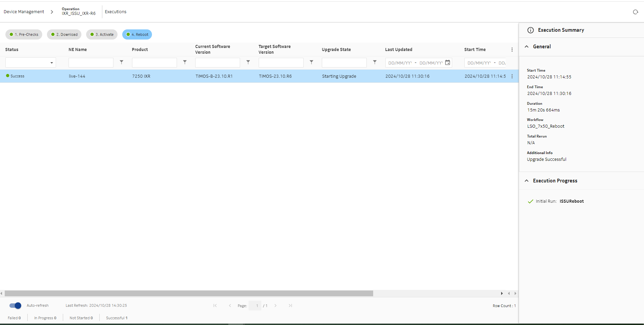Screen dimensions: 644x325
Task: Open the NE Name column filter funnel
Action: (122, 62)
